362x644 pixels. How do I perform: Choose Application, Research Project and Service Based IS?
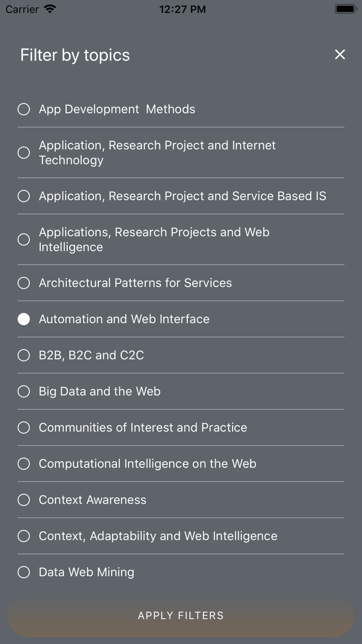pos(24,196)
